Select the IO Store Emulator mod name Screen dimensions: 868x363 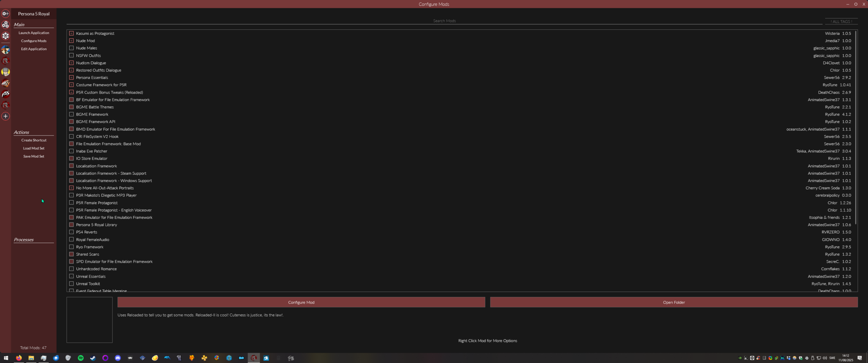(x=92, y=159)
